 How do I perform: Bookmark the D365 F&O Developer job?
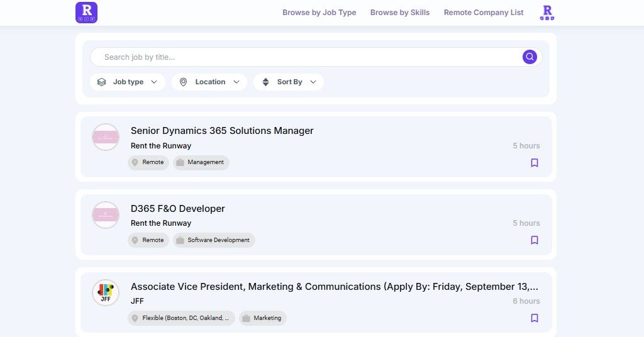click(x=535, y=240)
